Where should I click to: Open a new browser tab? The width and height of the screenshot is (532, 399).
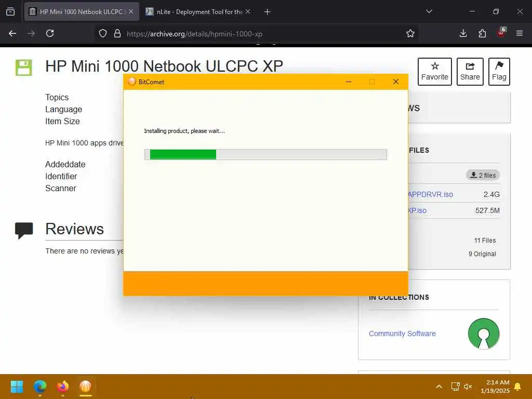(268, 12)
